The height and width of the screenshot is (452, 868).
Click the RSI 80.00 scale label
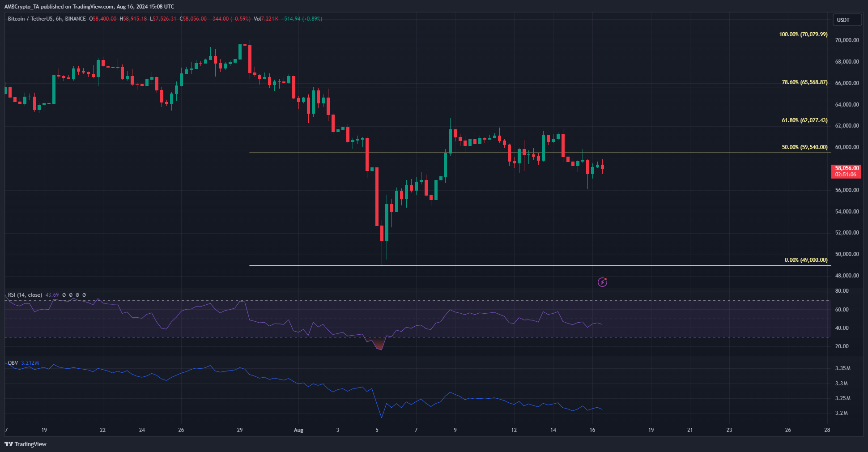point(842,291)
